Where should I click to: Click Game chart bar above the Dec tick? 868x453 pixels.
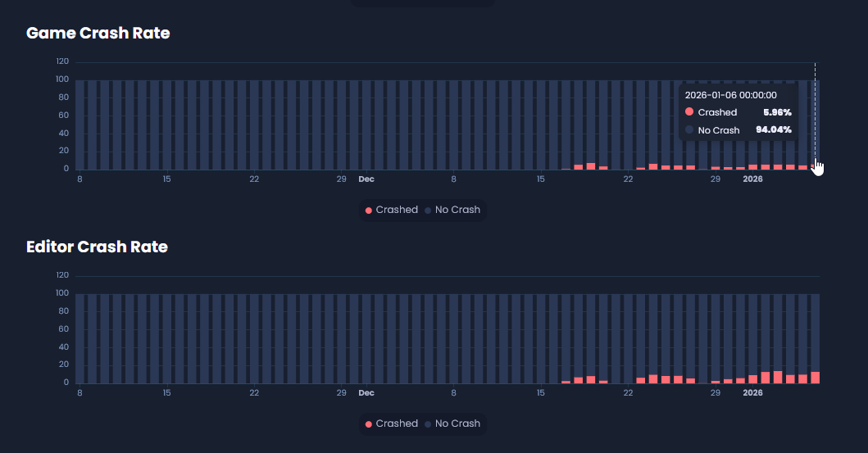pos(366,123)
